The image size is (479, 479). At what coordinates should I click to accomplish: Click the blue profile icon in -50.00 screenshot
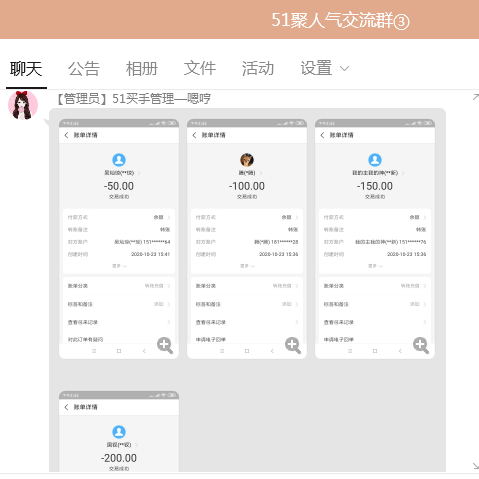(x=119, y=160)
